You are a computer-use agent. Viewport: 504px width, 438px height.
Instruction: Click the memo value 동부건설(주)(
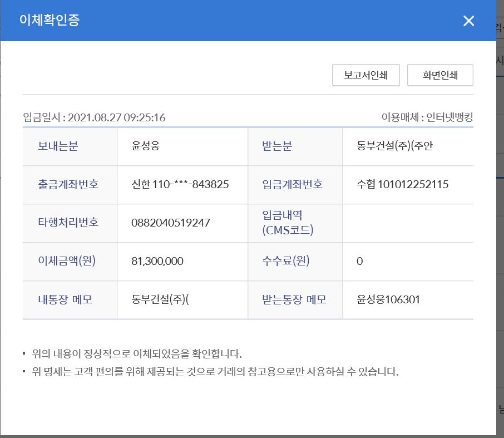pyautogui.click(x=160, y=299)
